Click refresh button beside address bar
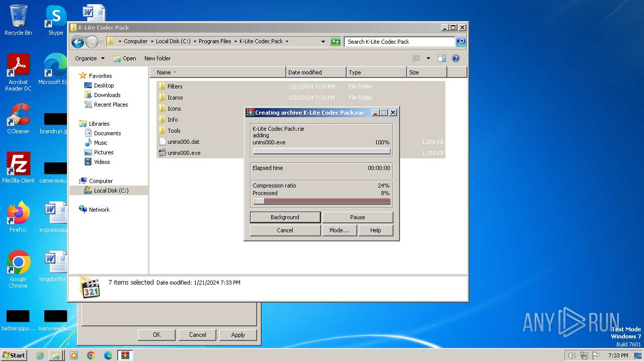This screenshot has height=362, width=644. (x=336, y=42)
